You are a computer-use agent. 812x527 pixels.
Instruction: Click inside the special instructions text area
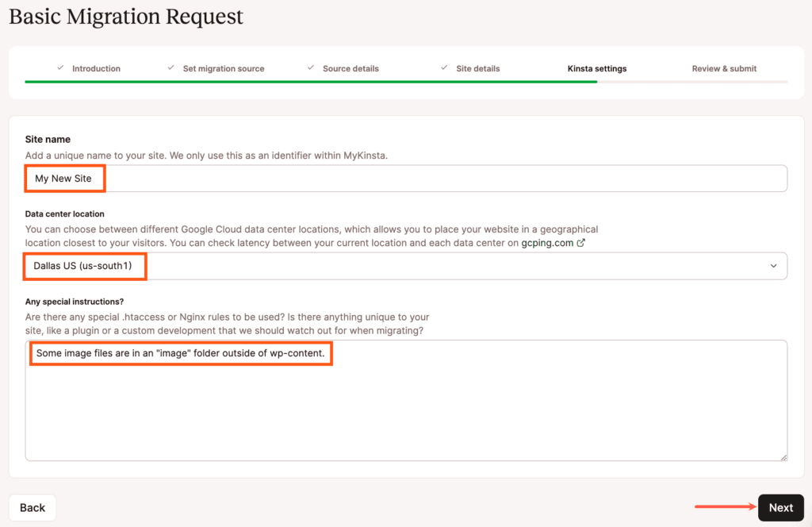coord(405,413)
